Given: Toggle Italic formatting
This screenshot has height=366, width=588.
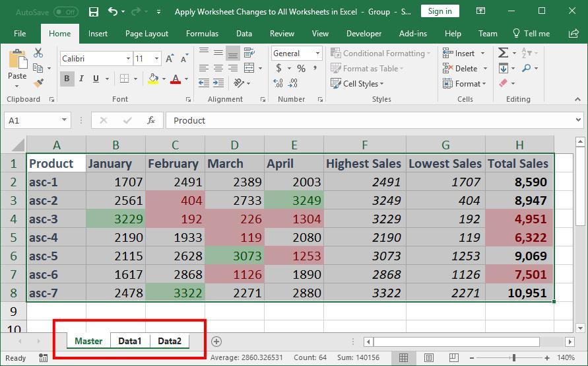Looking at the screenshot, I should pyautogui.click(x=81, y=79).
